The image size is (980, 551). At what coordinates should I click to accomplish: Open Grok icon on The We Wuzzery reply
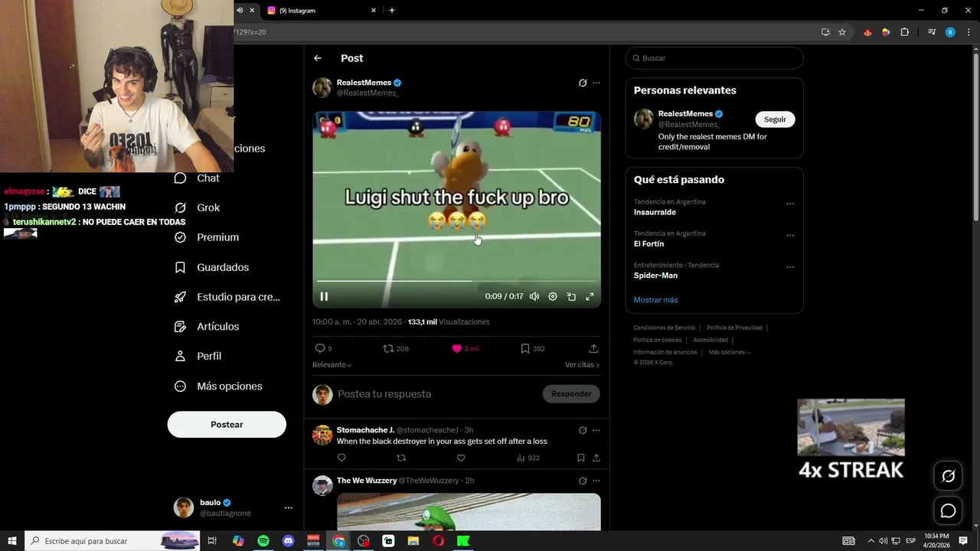point(583,481)
